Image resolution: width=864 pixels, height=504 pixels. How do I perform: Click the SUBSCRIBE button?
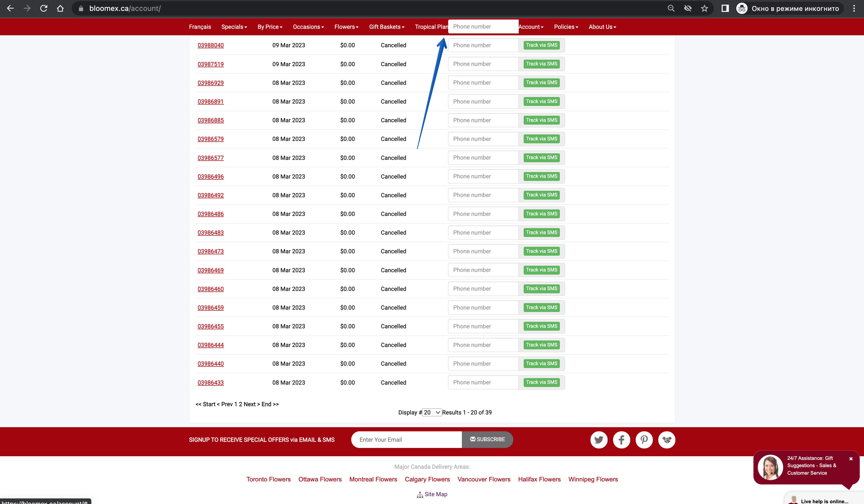[487, 440]
